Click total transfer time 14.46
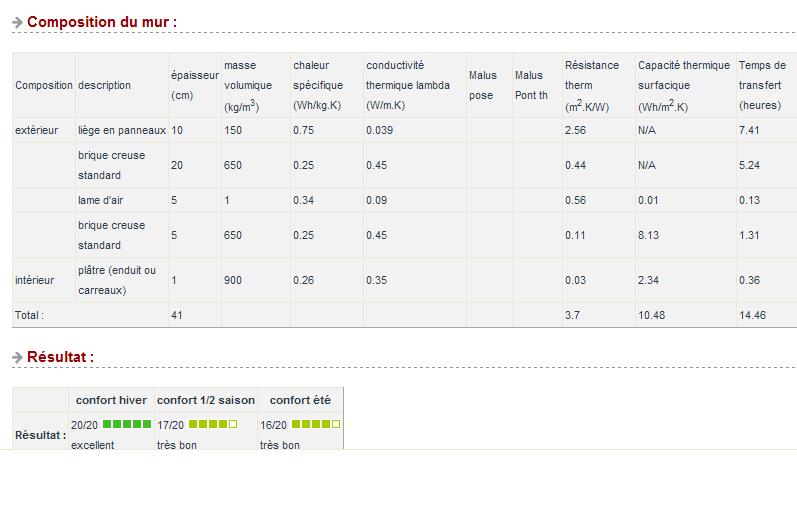Viewport: 797px width, 512px height. pos(752,315)
